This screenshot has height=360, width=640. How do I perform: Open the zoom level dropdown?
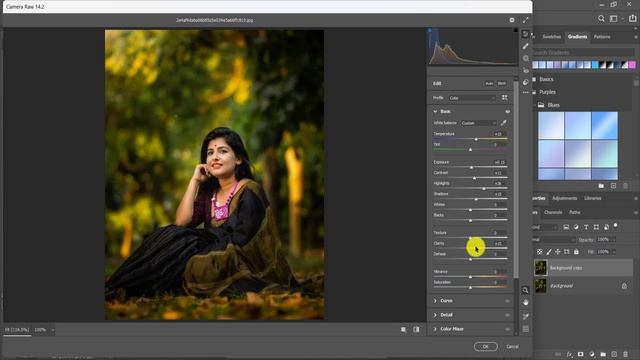pos(52,330)
